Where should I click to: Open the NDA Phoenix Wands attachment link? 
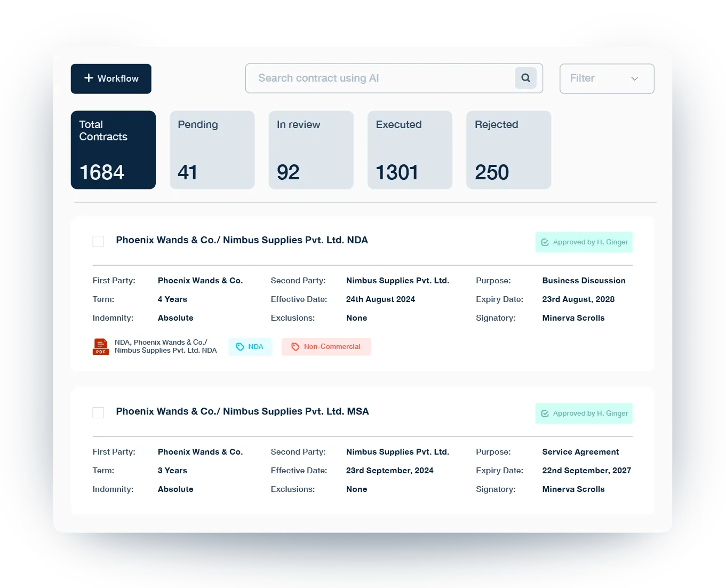165,346
